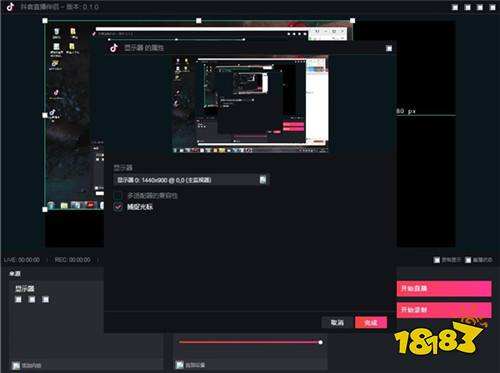Click the Douyin logo in 显示器 properties dialog
This screenshot has height=373, width=500.
tap(114, 48)
